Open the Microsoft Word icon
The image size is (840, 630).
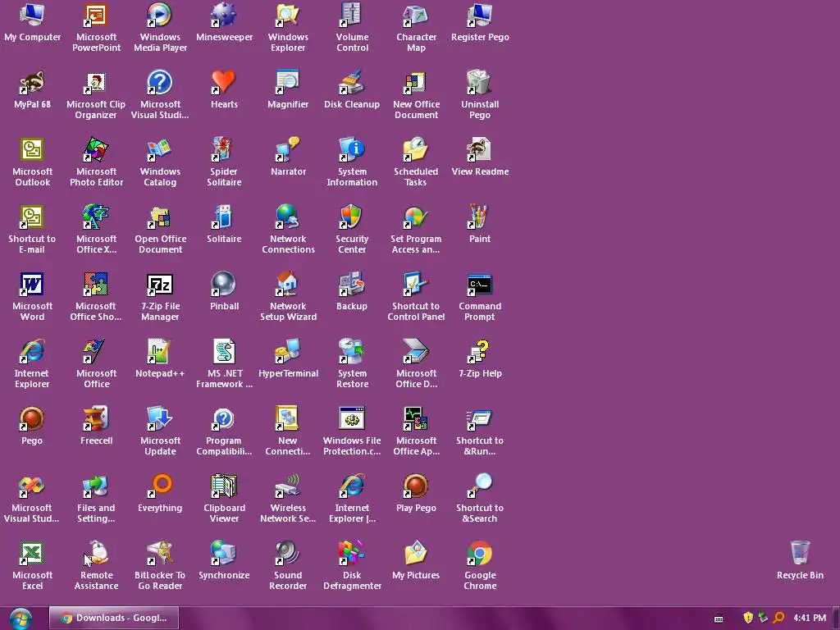pos(32,285)
